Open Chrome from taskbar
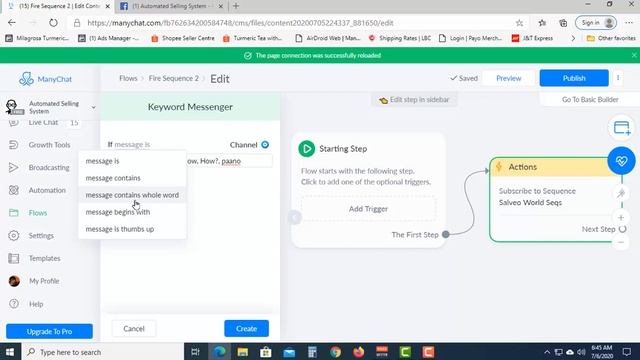 [336, 352]
